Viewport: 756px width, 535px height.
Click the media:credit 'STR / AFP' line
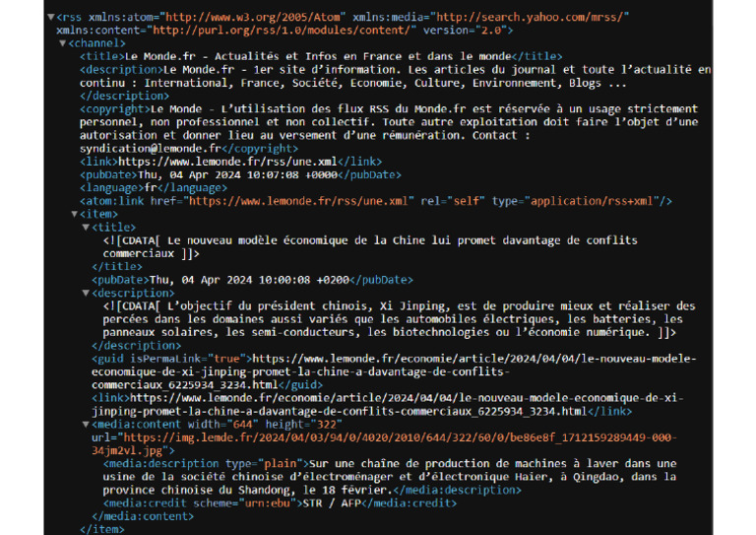281,503
